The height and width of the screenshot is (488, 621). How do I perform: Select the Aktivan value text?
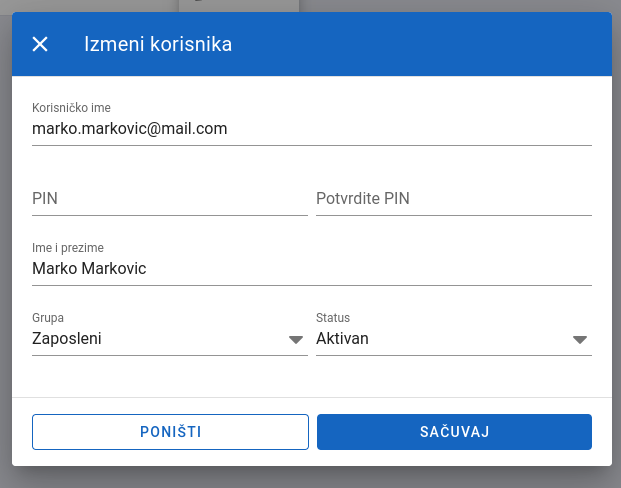click(342, 339)
